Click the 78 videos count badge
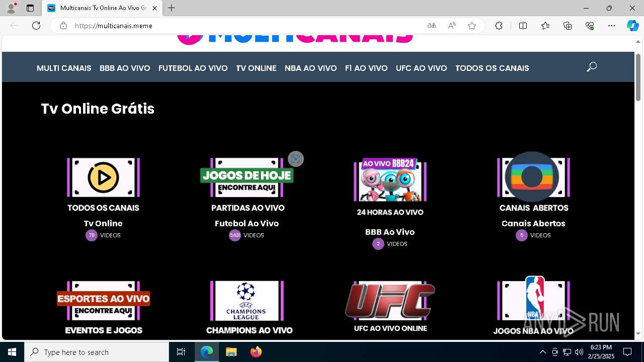644x362 pixels. 92,235
